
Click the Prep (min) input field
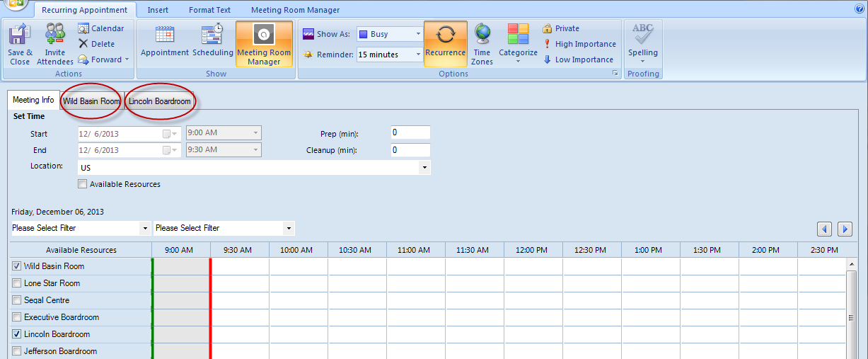(410, 132)
